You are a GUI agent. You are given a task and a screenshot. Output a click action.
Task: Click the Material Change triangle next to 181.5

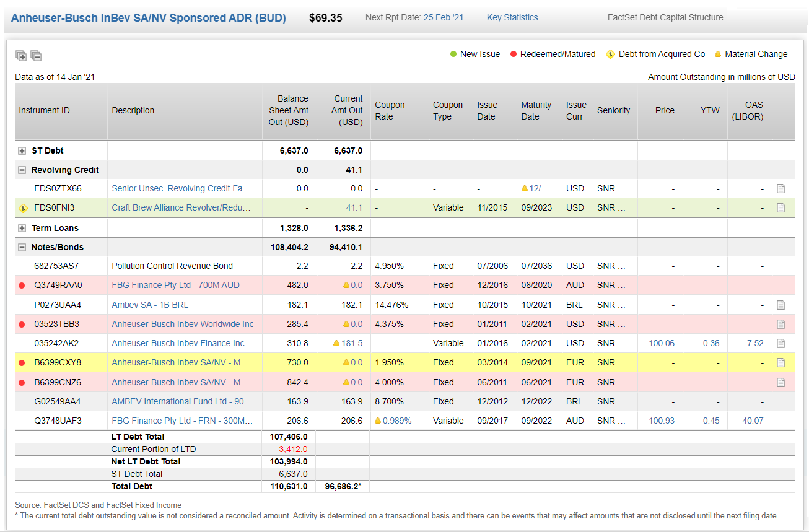[x=338, y=343]
